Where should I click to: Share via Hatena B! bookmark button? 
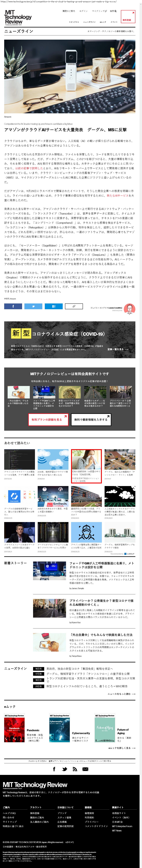coord(53,306)
